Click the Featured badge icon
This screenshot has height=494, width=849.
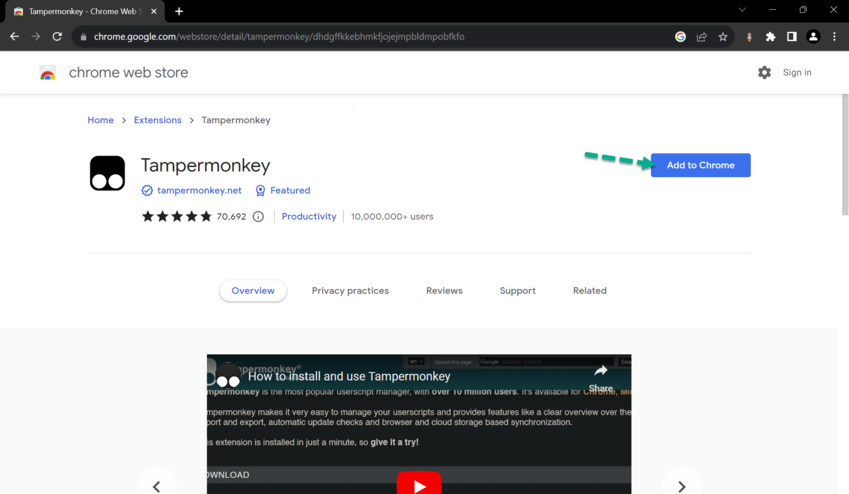coord(260,190)
